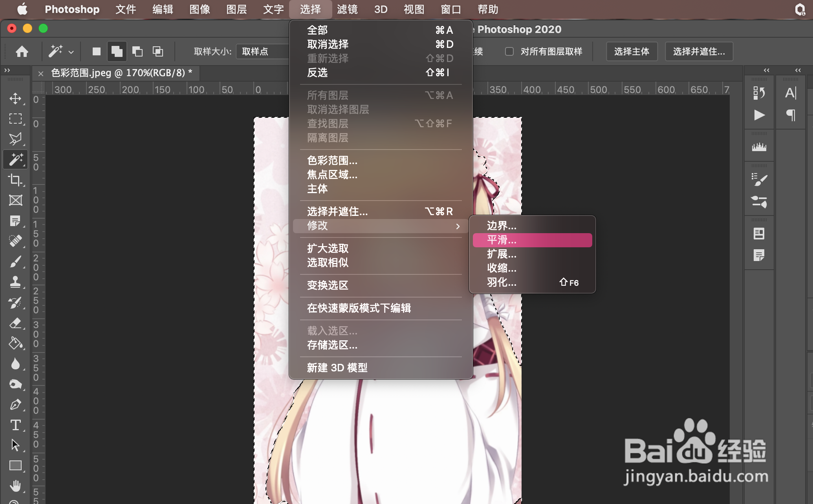Open the Notes panel icon

pos(759,256)
